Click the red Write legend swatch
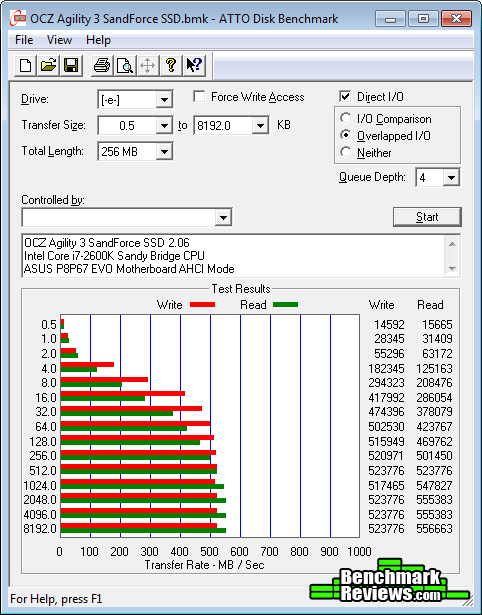Screen dimensions: 482x615 coord(202,305)
